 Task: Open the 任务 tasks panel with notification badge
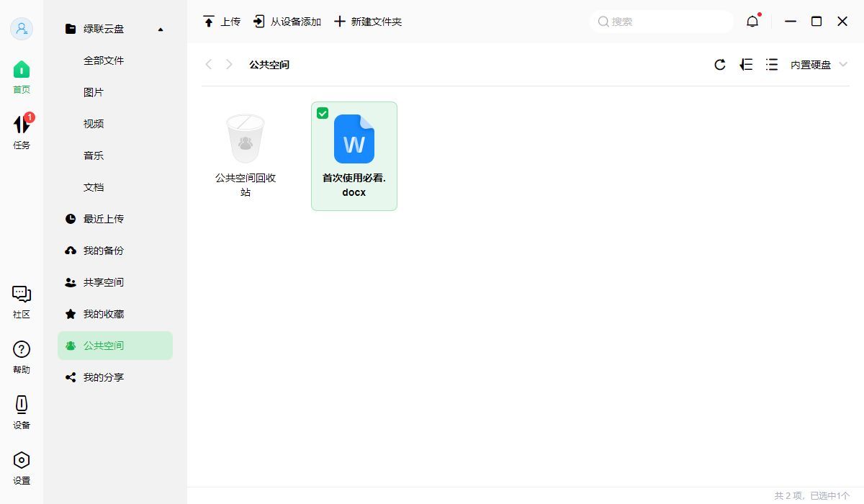click(x=21, y=132)
